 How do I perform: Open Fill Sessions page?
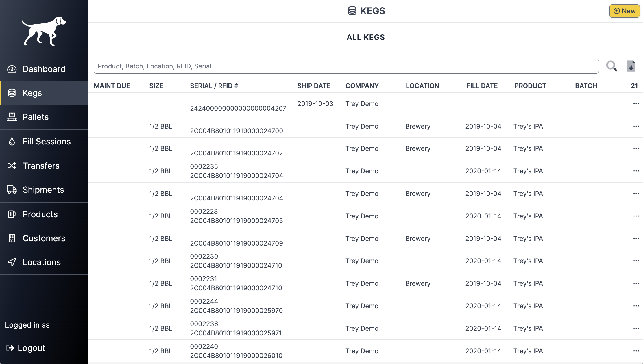click(x=47, y=142)
